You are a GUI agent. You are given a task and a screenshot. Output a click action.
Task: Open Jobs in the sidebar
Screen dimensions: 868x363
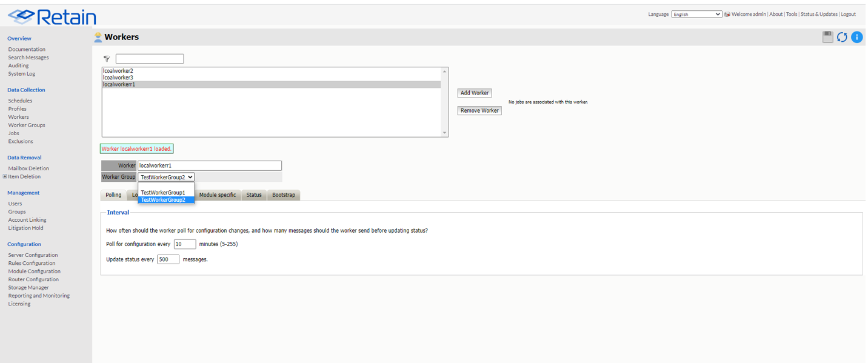tap(13, 133)
